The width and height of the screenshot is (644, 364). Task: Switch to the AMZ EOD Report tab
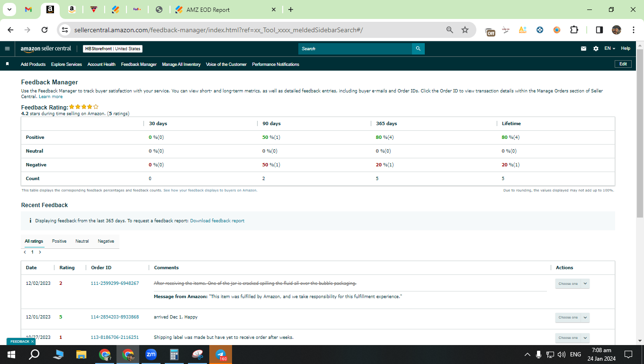(225, 9)
